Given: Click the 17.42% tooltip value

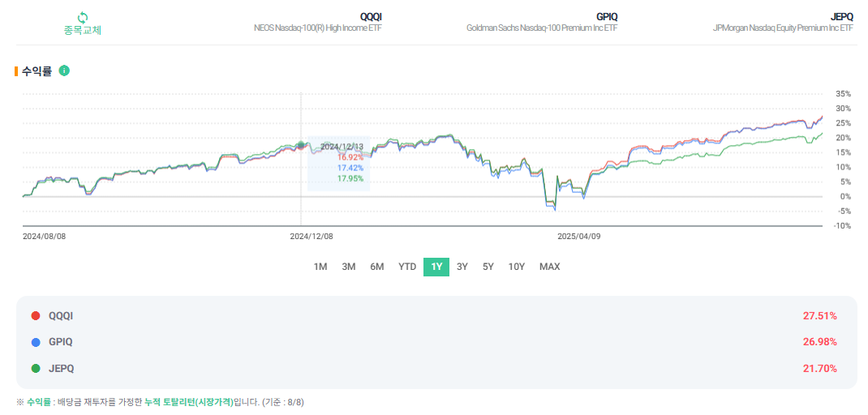Looking at the screenshot, I should (350, 168).
